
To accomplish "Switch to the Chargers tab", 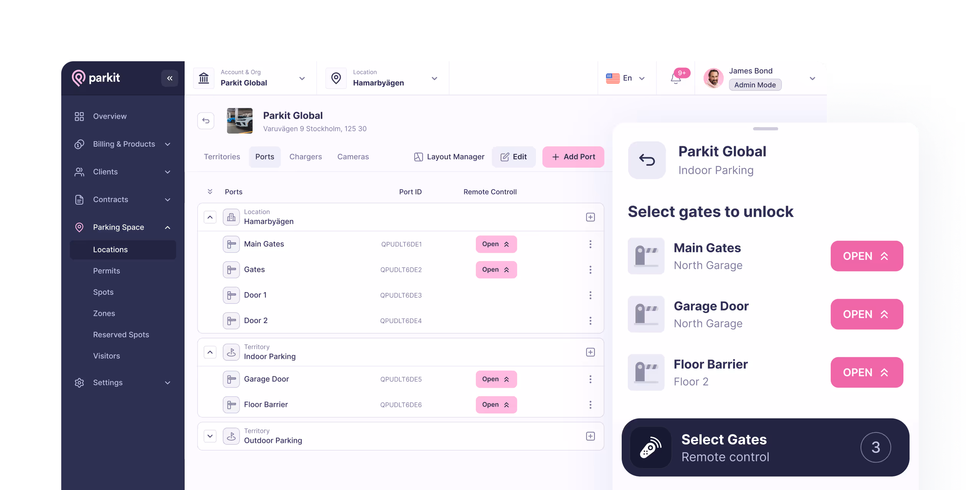I will click(305, 157).
